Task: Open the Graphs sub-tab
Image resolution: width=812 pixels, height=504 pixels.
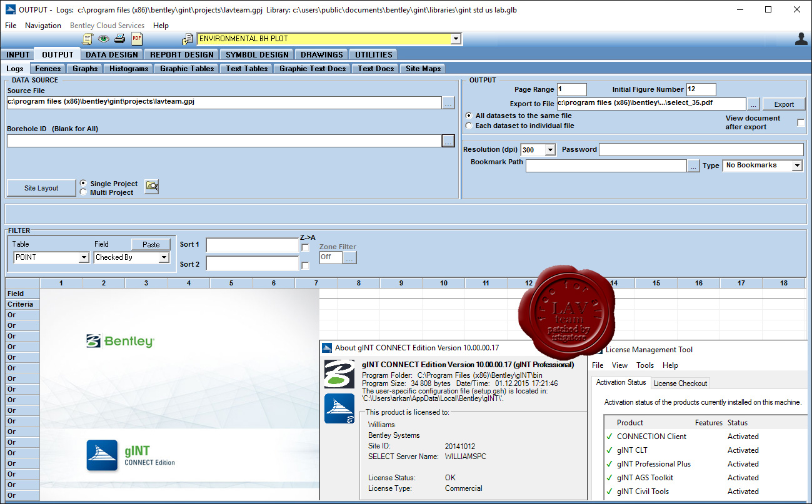Action: tap(85, 69)
